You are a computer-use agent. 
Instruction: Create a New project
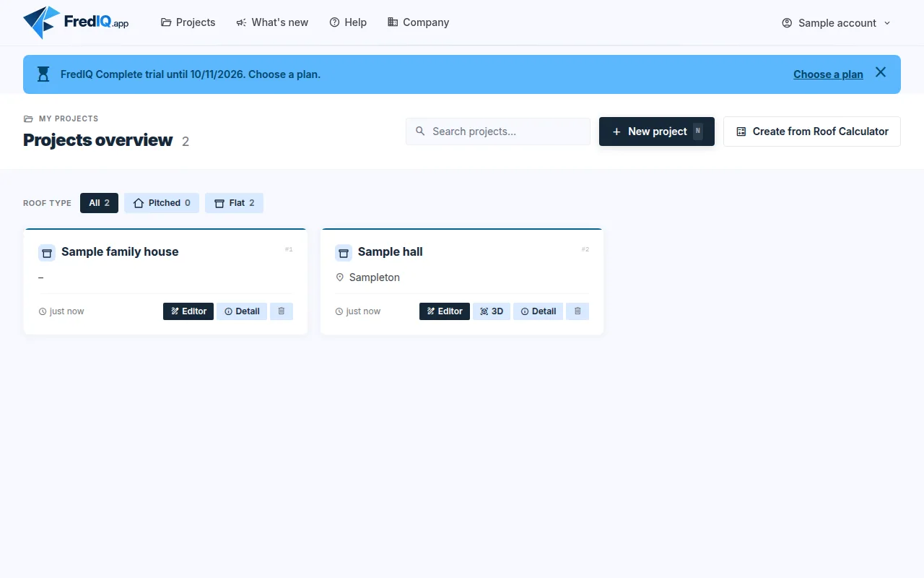(x=657, y=131)
